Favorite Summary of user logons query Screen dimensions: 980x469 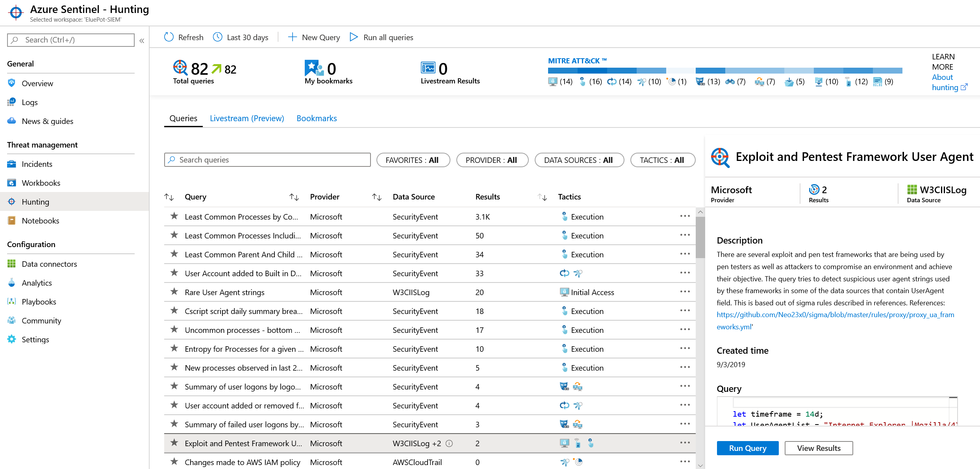click(174, 386)
